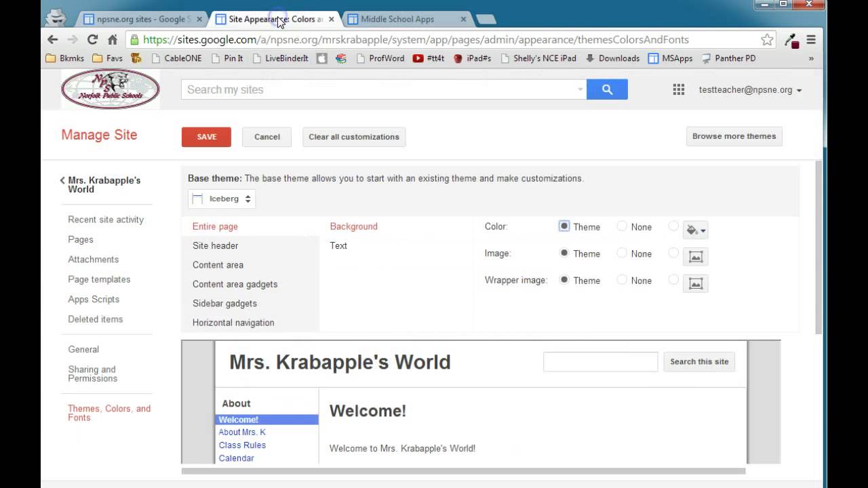Open the ProfWord bookmark
Image resolution: width=868 pixels, height=488 pixels.
380,58
